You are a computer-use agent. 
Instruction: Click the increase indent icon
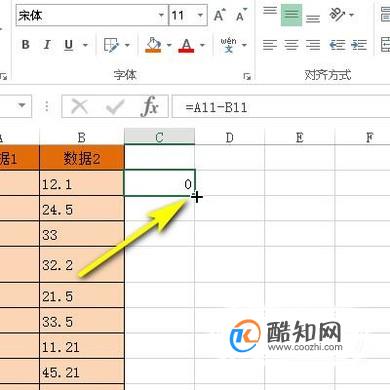point(359,45)
